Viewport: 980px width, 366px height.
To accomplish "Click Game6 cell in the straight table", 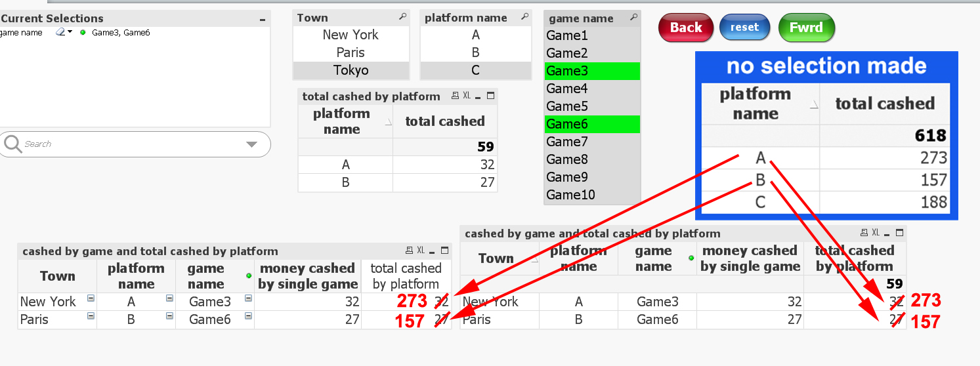I will click(x=658, y=319).
